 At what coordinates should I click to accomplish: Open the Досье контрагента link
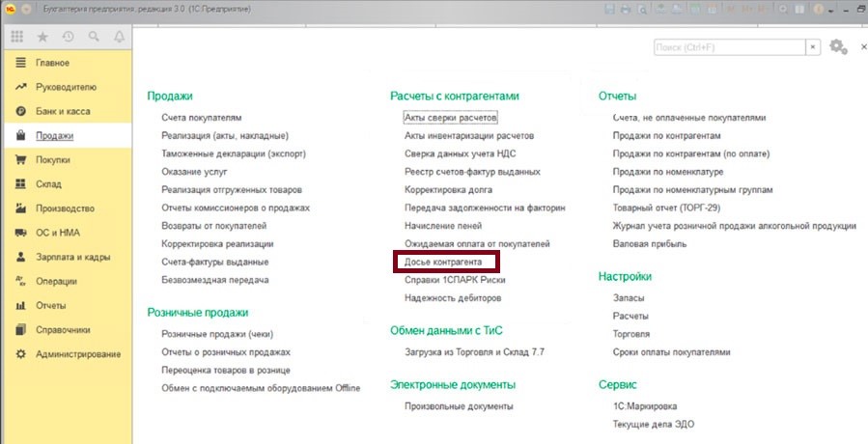[442, 263]
